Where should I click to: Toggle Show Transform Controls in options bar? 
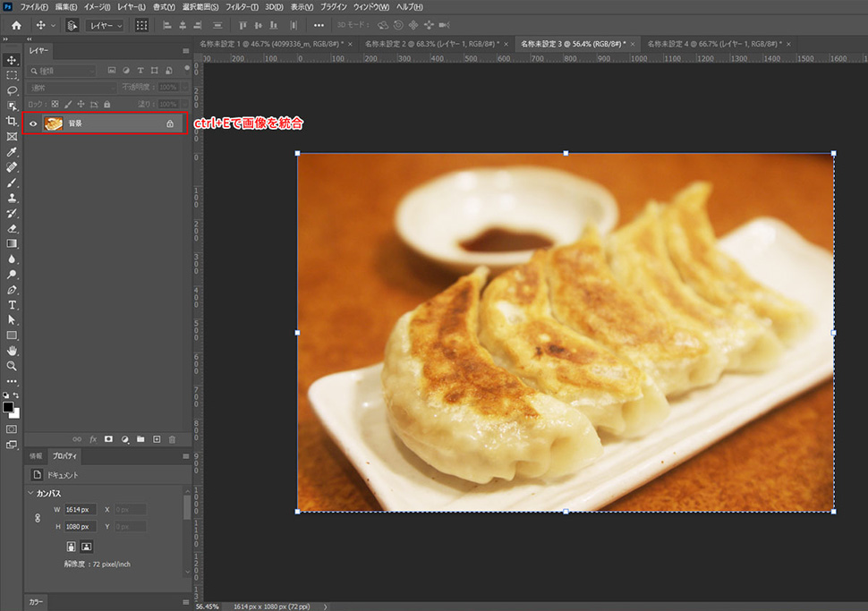[x=141, y=25]
